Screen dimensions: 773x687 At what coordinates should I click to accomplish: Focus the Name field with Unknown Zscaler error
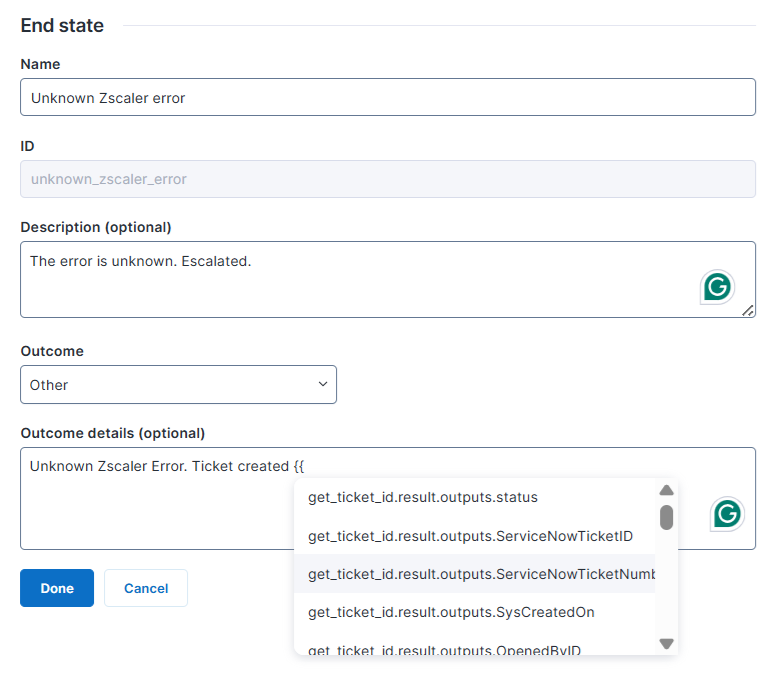pos(387,98)
